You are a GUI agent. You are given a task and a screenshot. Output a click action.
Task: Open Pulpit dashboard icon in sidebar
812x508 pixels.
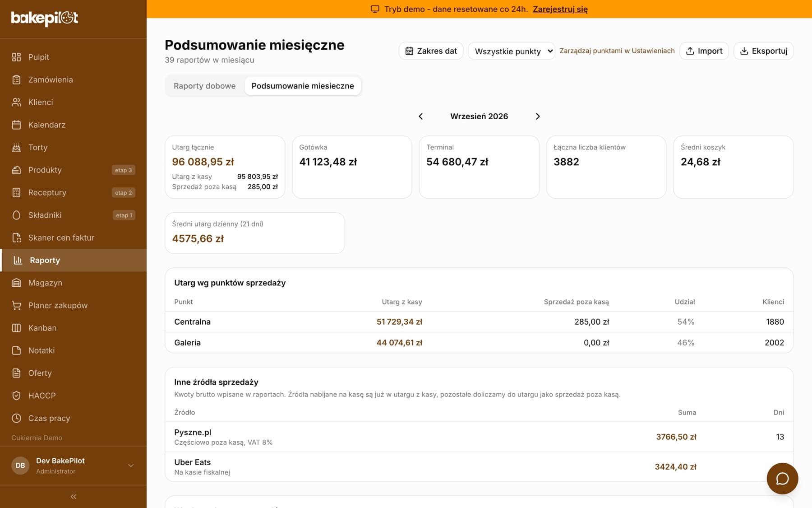tap(16, 57)
